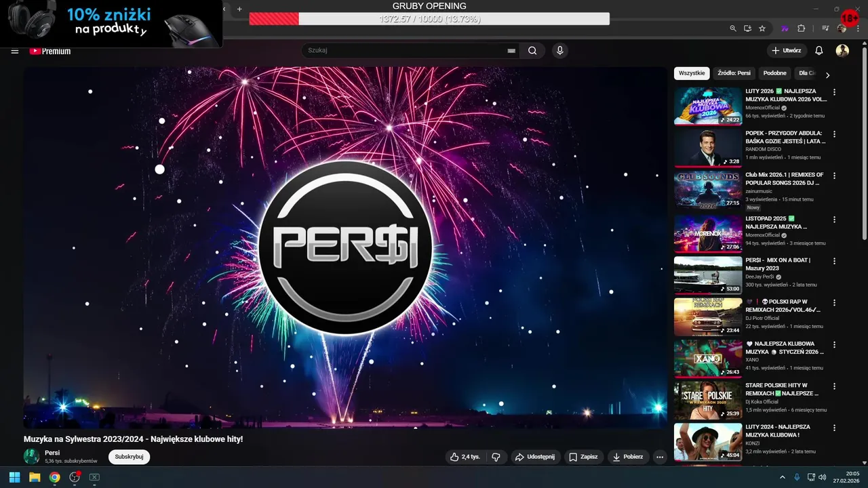Open options for PERSI Mix on a Boat
868x488 pixels.
click(x=835, y=261)
